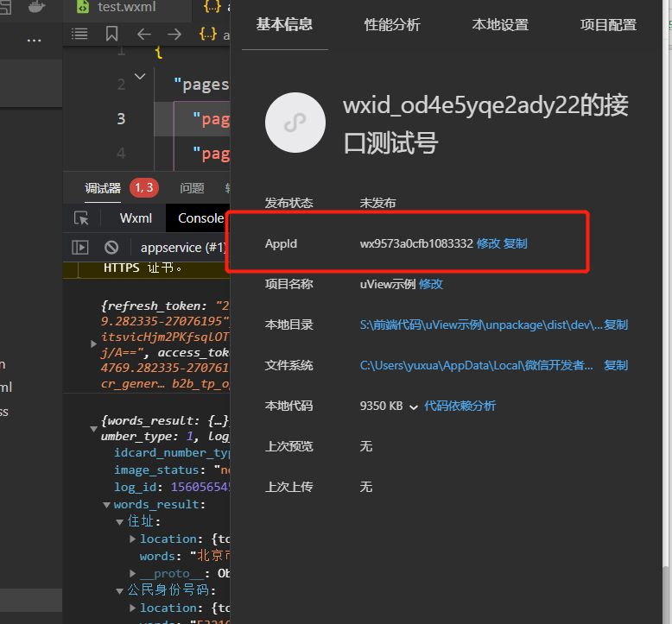The image size is (672, 624).
Task: Click 复制 link next to the AppId
Action: [515, 243]
